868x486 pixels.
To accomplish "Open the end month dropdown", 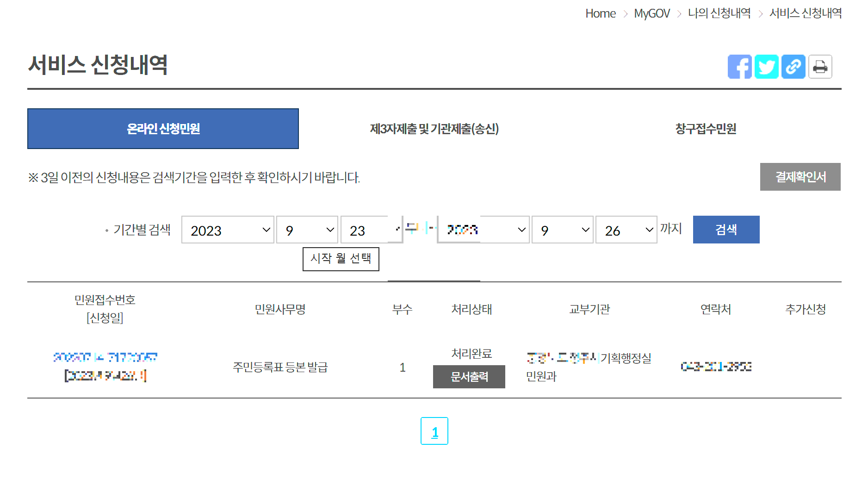I will pyautogui.click(x=562, y=230).
